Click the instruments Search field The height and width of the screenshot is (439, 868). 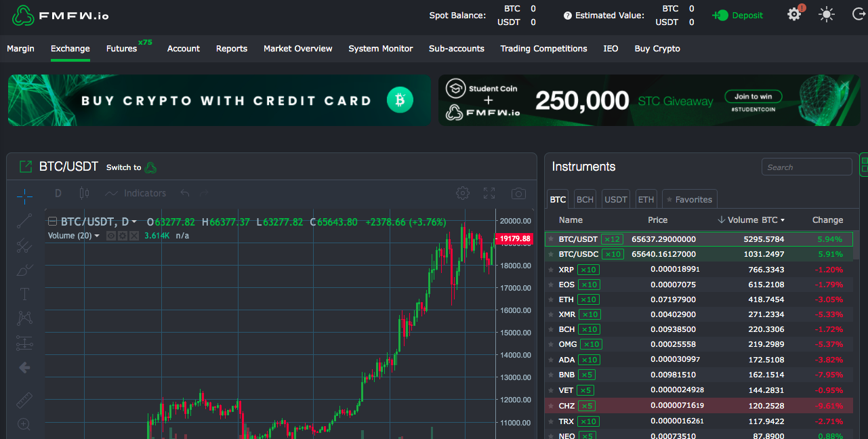(806, 167)
